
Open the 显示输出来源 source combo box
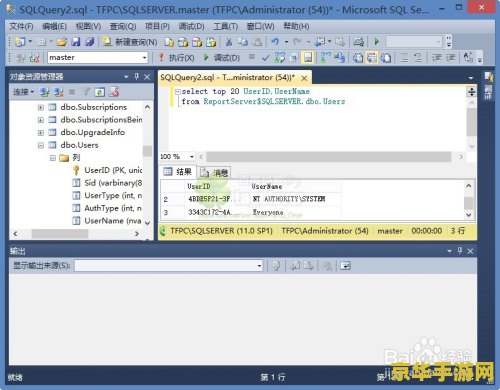(169, 266)
